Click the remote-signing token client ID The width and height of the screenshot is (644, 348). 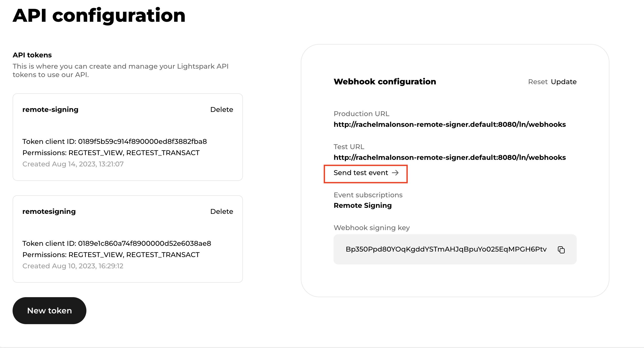point(115,141)
